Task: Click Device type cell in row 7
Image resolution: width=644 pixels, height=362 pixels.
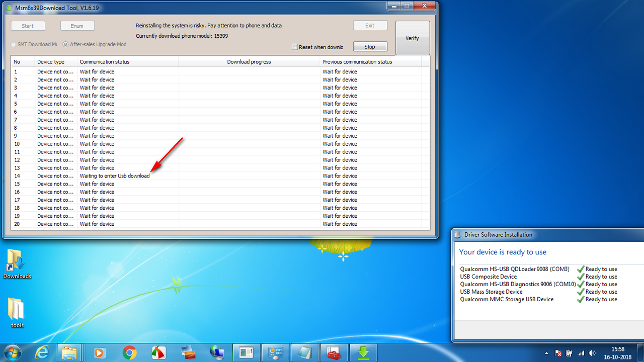Action: point(55,120)
